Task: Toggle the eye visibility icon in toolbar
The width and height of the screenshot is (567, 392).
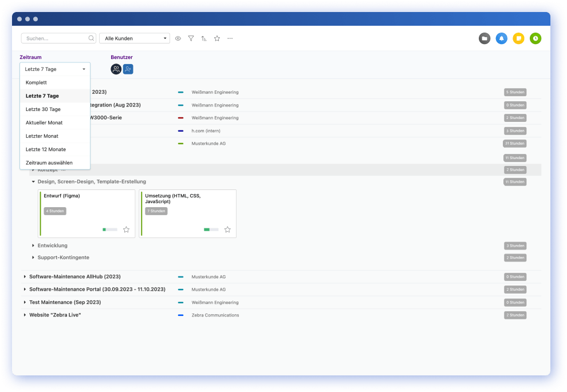Action: coord(178,38)
